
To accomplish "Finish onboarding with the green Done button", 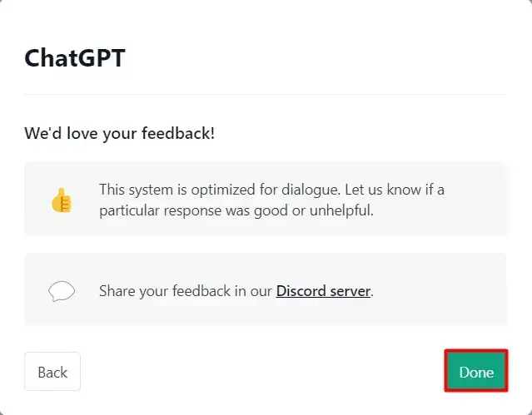I will point(476,371).
